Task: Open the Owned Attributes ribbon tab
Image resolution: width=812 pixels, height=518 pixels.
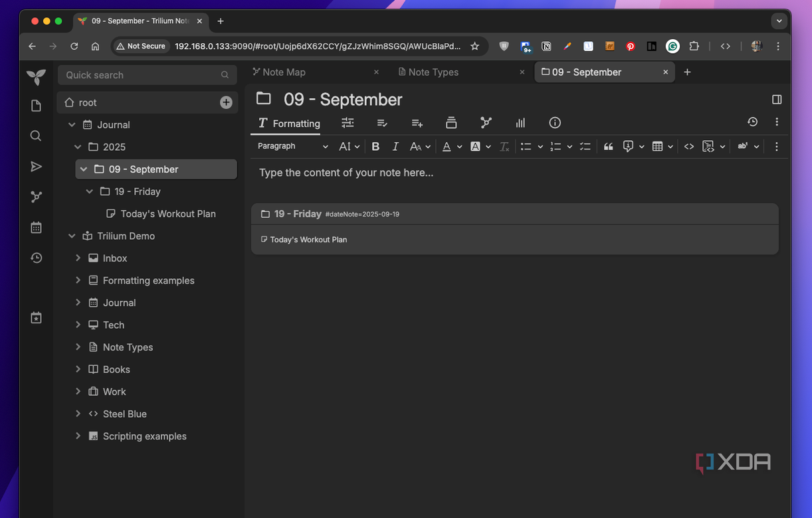Action: [382, 123]
